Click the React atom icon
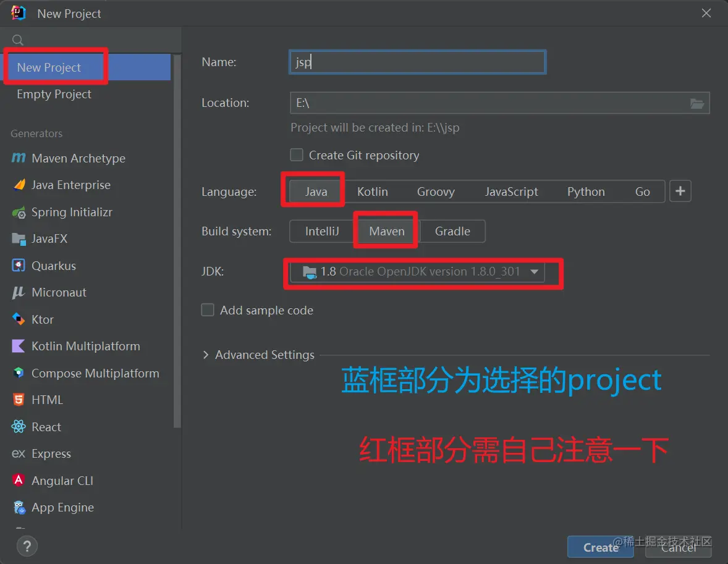The height and width of the screenshot is (564, 728). pyautogui.click(x=19, y=427)
